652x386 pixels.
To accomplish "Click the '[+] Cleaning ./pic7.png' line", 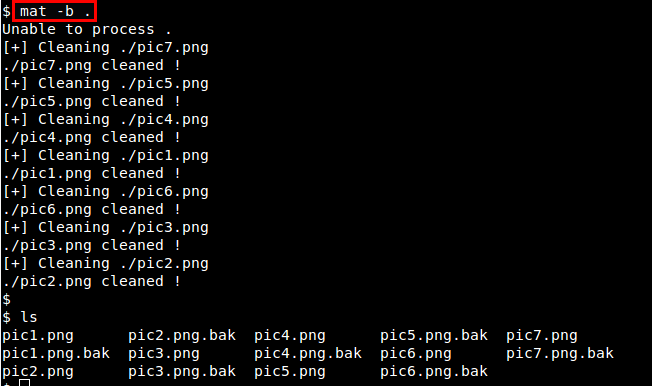I will coord(106,48).
